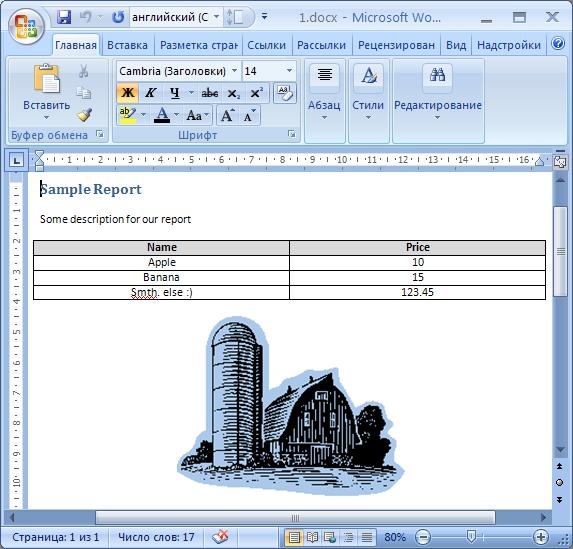Image resolution: width=573 pixels, height=549 pixels.
Task: Switch to Print Layout view
Action: tap(294, 537)
